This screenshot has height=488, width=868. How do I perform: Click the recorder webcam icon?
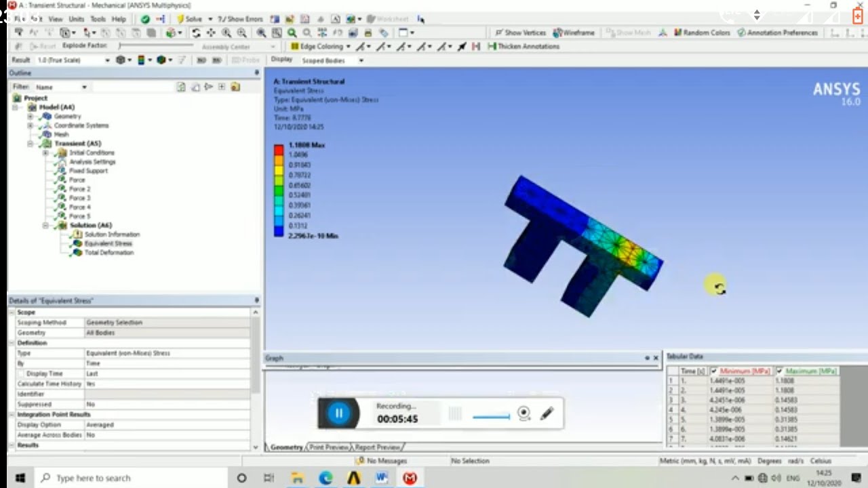[524, 413]
